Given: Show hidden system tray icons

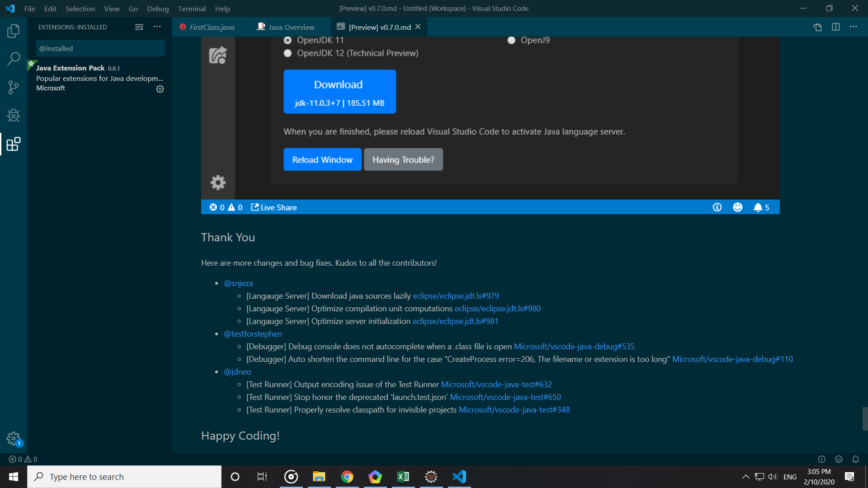Looking at the screenshot, I should pyautogui.click(x=746, y=477).
